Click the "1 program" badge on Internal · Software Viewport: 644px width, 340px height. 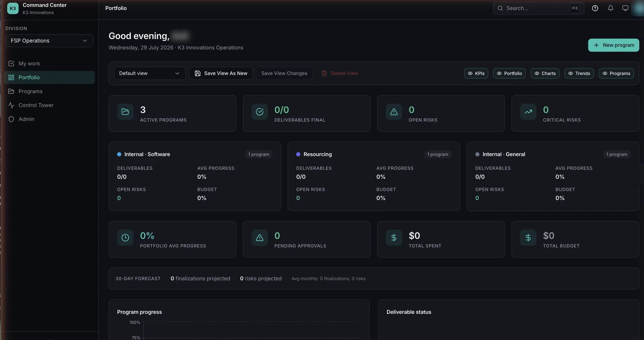coord(259,154)
